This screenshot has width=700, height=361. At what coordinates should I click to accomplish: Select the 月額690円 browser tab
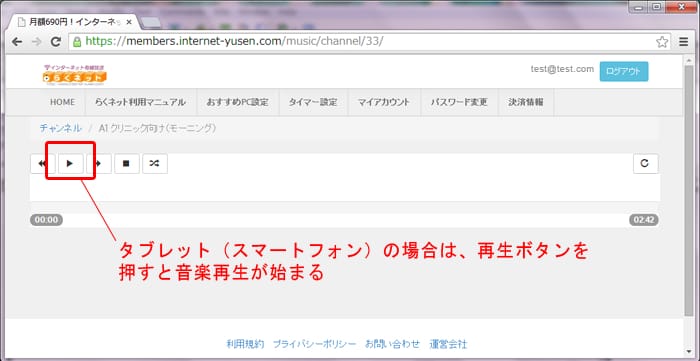[74, 22]
